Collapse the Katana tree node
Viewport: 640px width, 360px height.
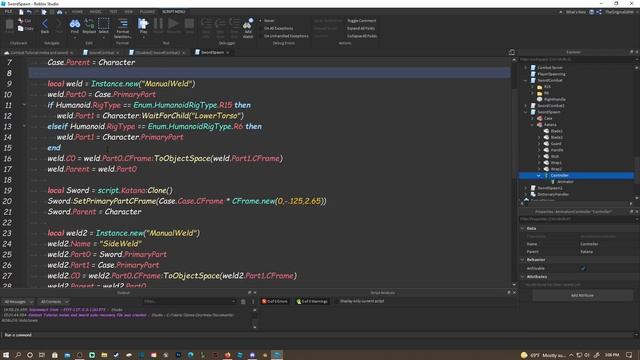point(532,124)
